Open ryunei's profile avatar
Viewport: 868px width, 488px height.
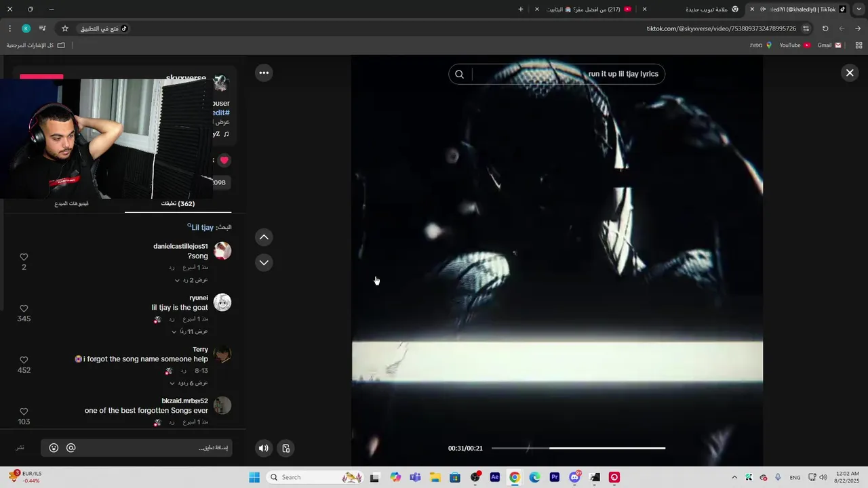(222, 302)
